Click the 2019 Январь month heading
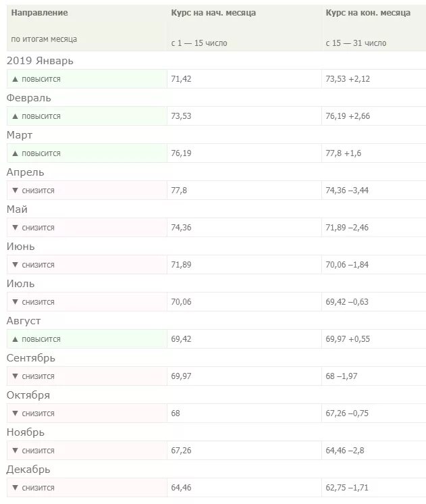The image size is (426, 504). (x=40, y=61)
